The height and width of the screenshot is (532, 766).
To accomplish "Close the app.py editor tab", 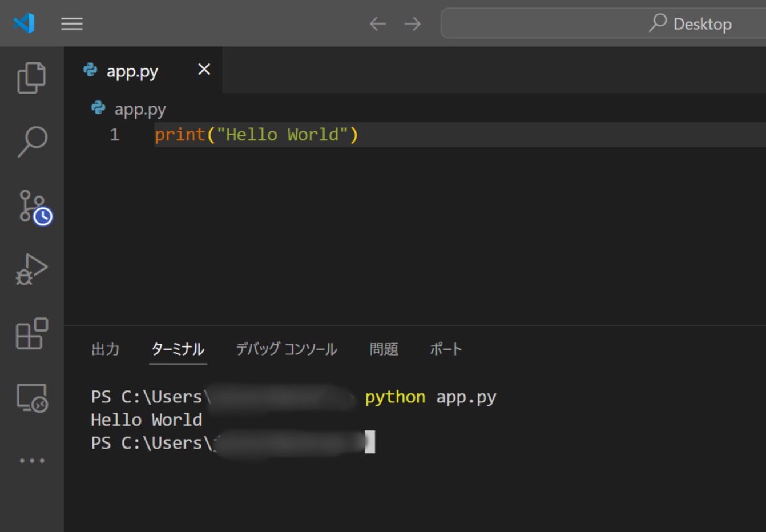I will [204, 69].
